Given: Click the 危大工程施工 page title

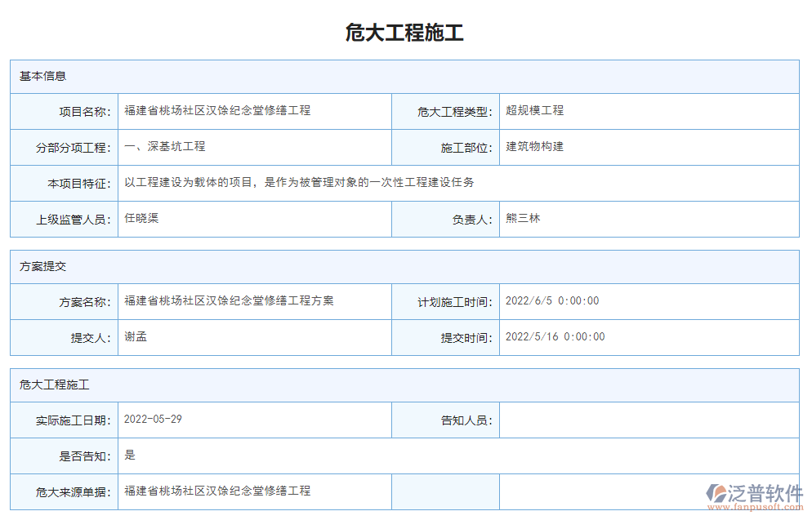Looking at the screenshot, I should [x=406, y=29].
